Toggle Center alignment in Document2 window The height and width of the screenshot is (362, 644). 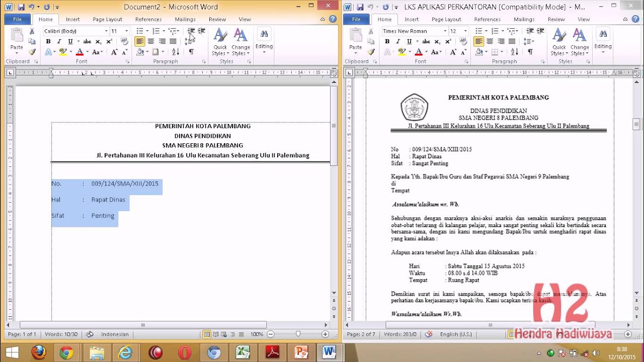click(x=151, y=41)
